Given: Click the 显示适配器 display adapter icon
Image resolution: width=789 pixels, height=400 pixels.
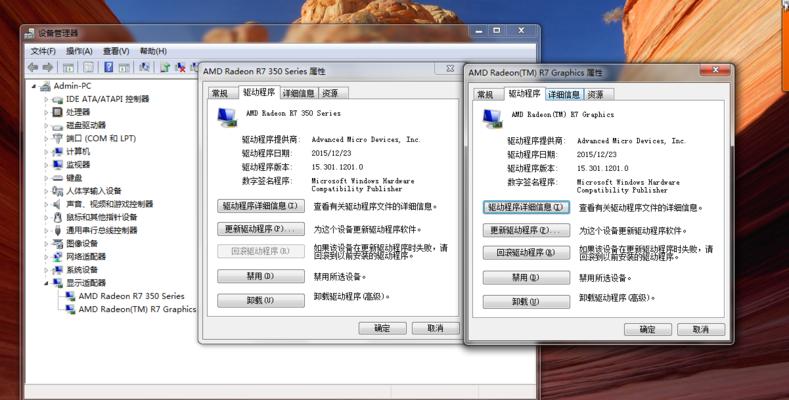Looking at the screenshot, I should (57, 283).
